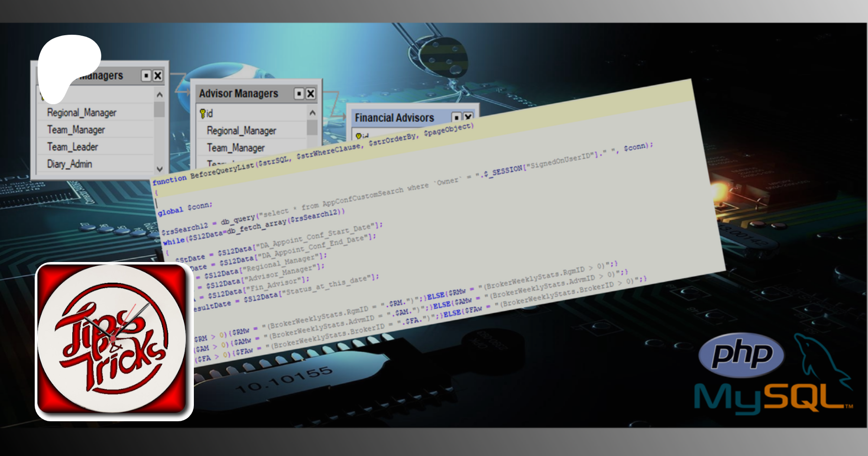Choose Diary_Admin field in leftmost table
The width and height of the screenshot is (868, 456).
coord(70,164)
